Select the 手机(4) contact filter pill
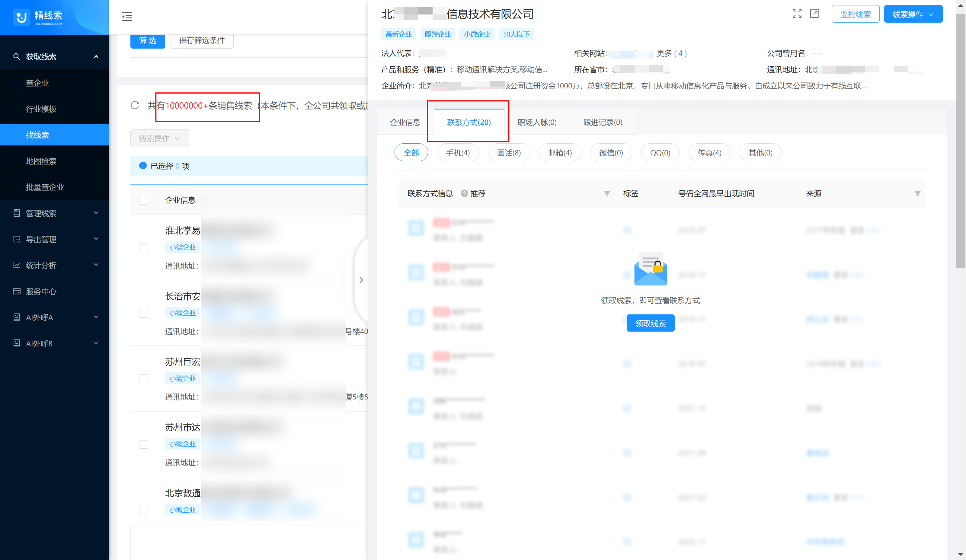The height and width of the screenshot is (560, 966). click(457, 153)
